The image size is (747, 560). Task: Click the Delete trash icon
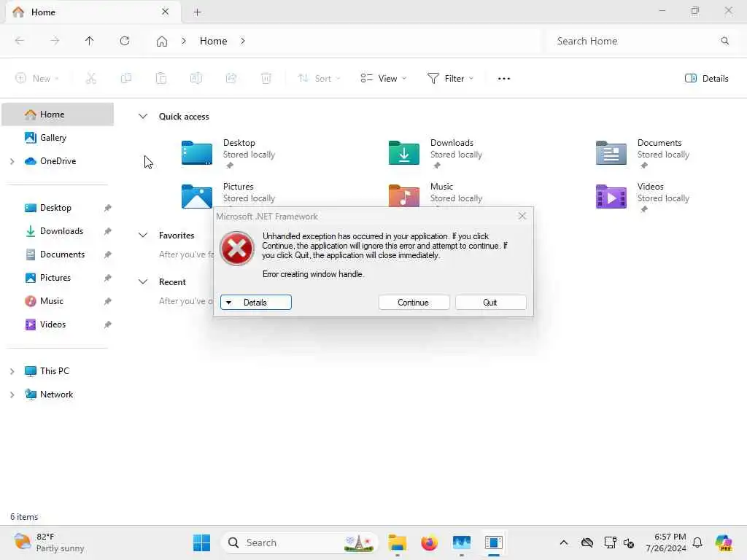(266, 79)
